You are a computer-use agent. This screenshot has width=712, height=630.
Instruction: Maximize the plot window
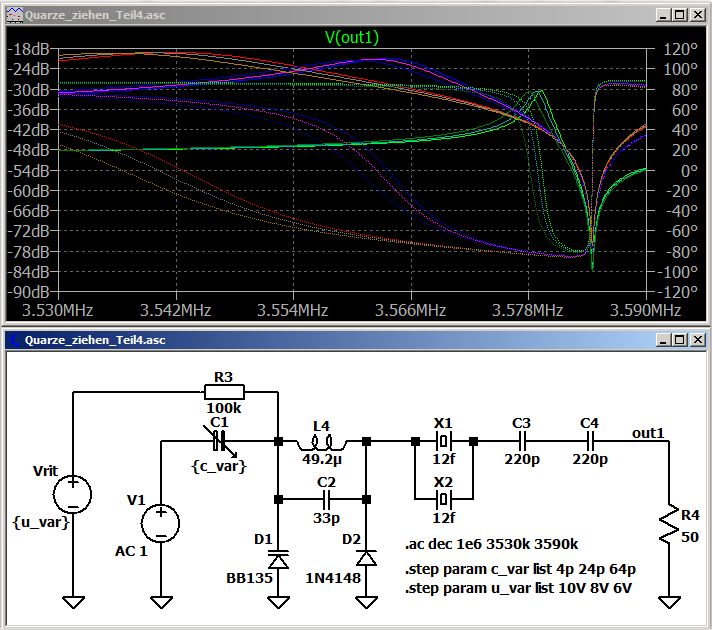click(x=680, y=15)
